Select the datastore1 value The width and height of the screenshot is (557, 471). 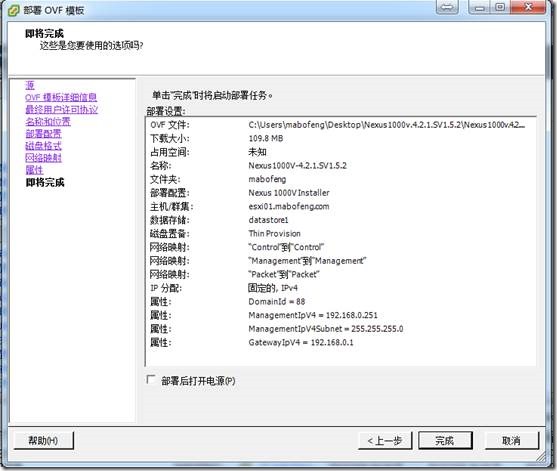(x=268, y=220)
